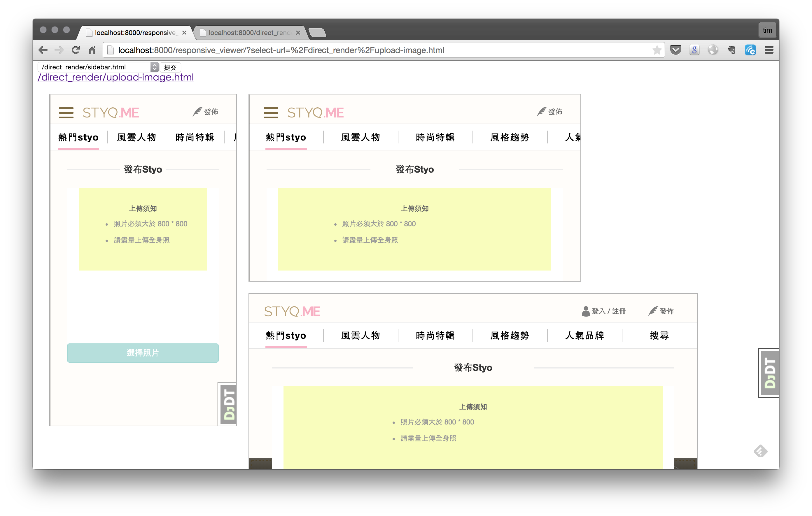Click the browser address bar
Viewport: 812px width, 516px height.
click(371, 50)
